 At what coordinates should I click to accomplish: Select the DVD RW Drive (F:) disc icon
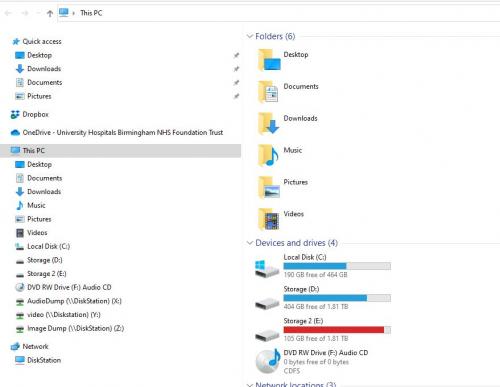268,361
